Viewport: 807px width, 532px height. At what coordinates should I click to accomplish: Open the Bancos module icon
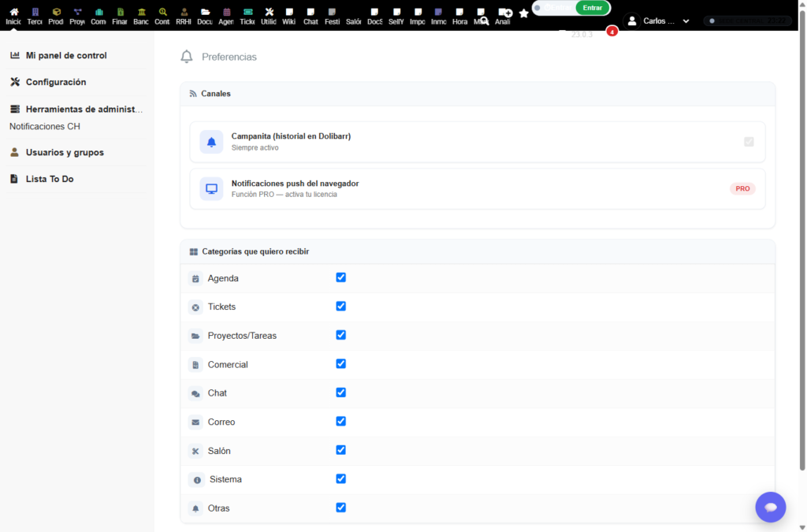pos(141,12)
